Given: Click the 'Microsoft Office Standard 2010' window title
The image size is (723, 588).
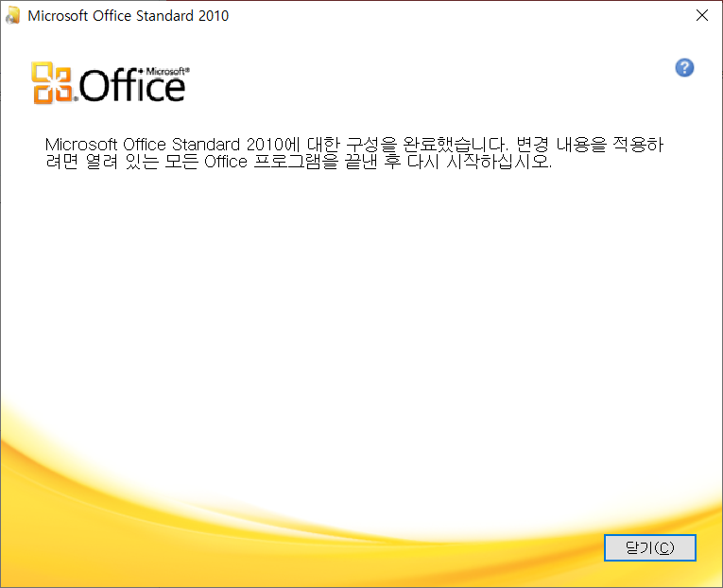Looking at the screenshot, I should point(129,16).
